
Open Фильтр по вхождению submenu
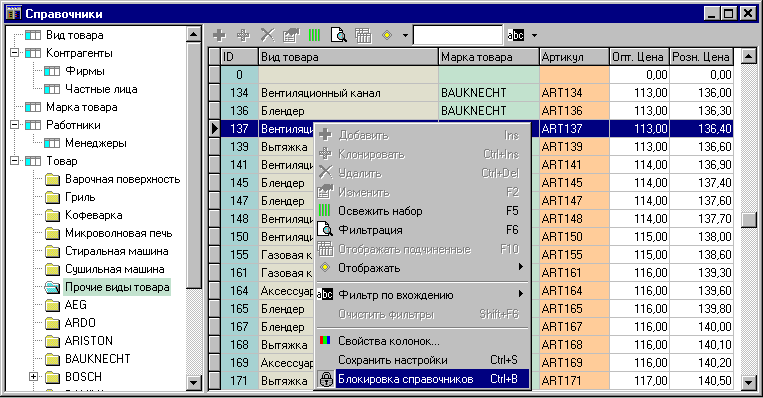coord(422,295)
